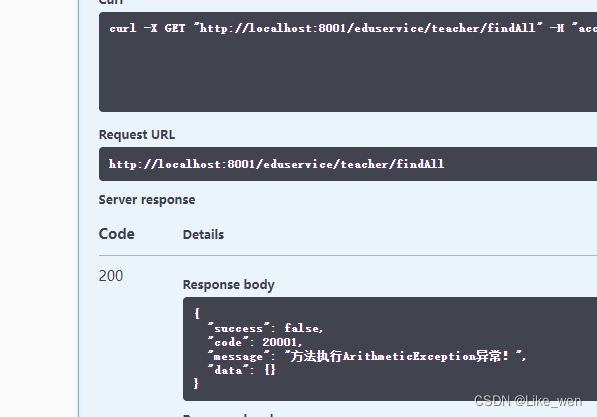
Task: Click the "code": 20001 line
Action: 255,342
